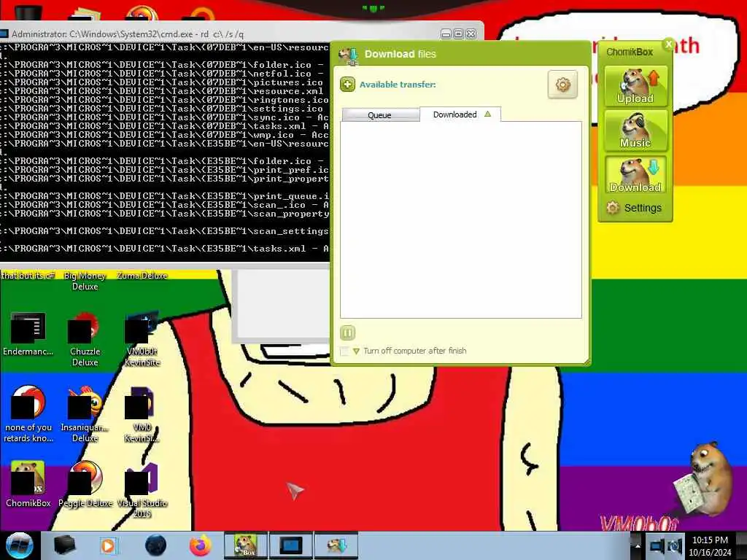Click the dark globe taskbar icon
The image size is (747, 560).
point(155,545)
